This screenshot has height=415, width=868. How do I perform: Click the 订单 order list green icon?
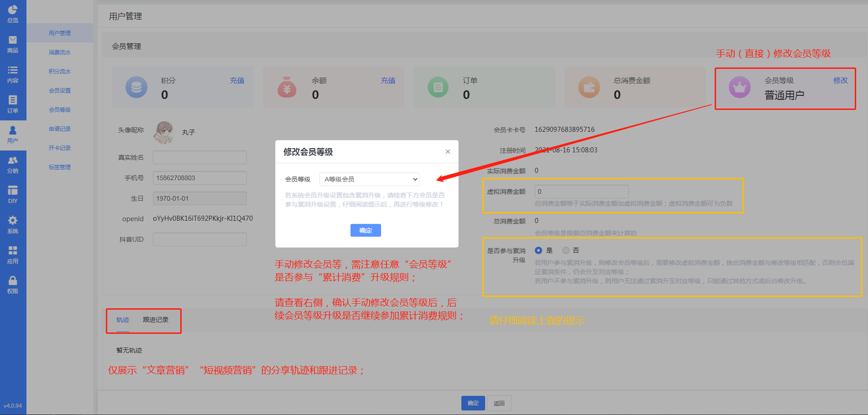click(438, 87)
